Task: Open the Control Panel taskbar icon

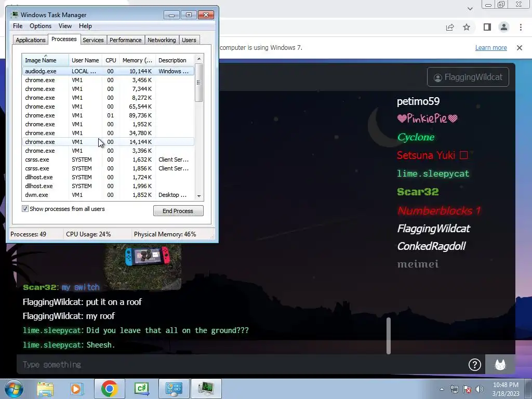Action: 174,389
